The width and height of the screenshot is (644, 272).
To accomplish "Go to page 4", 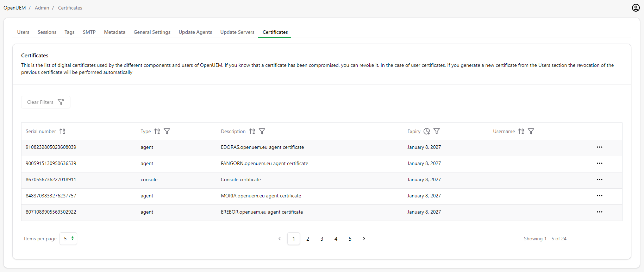I will (336, 239).
